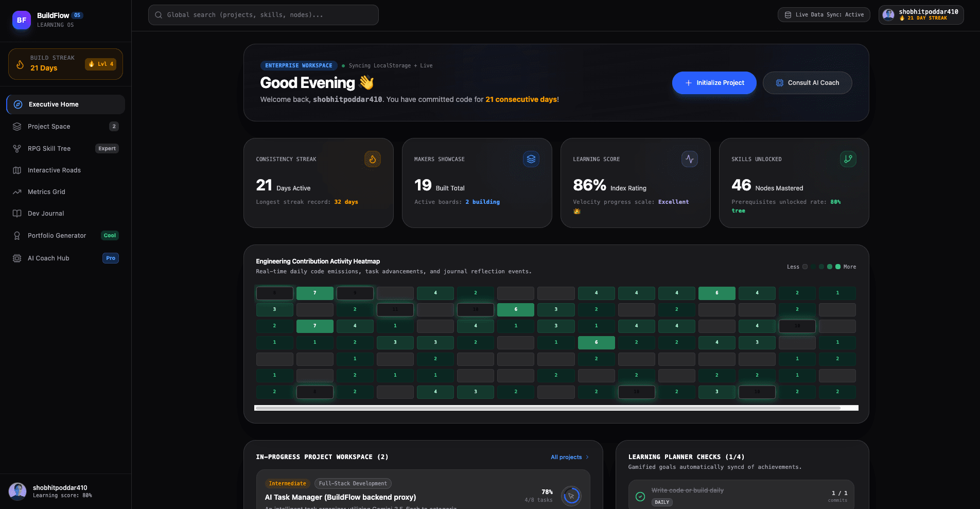Click the '46' Nodes Mastered value
Screen dimensions: 980x509
(x=741, y=185)
